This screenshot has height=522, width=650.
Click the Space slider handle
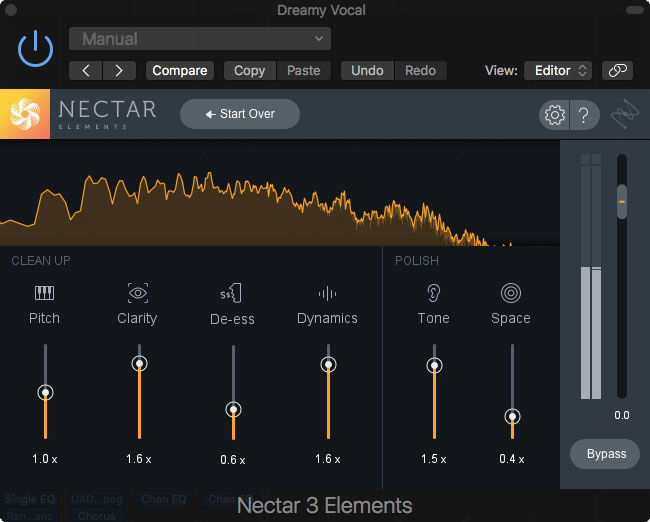(x=513, y=416)
